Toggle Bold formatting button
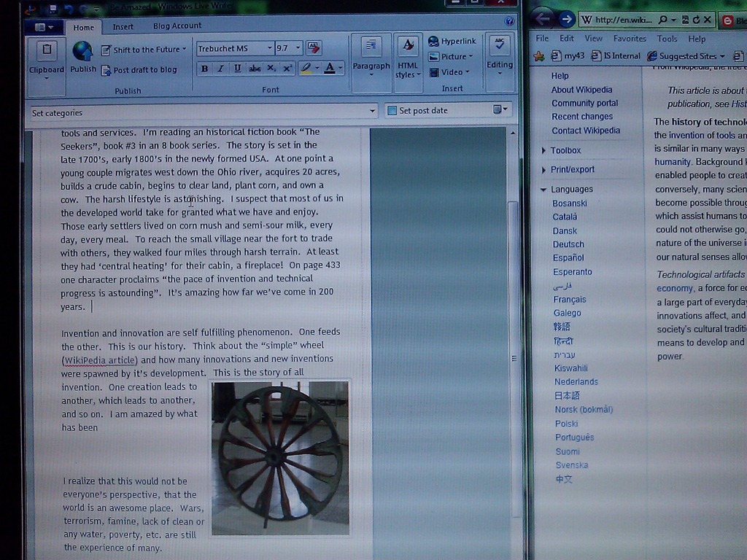Viewport: 747px width, 560px height. click(x=204, y=69)
